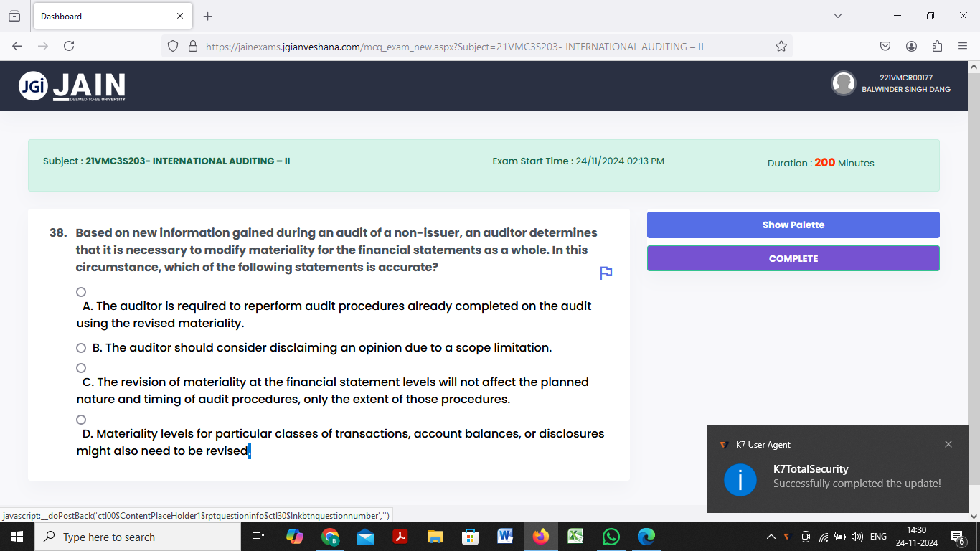The width and height of the screenshot is (980, 551).
Task: Bookmark this page with the star
Action: point(781,46)
